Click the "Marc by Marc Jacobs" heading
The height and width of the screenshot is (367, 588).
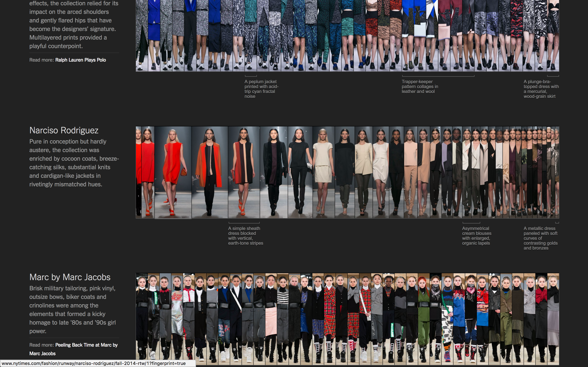[x=70, y=277]
